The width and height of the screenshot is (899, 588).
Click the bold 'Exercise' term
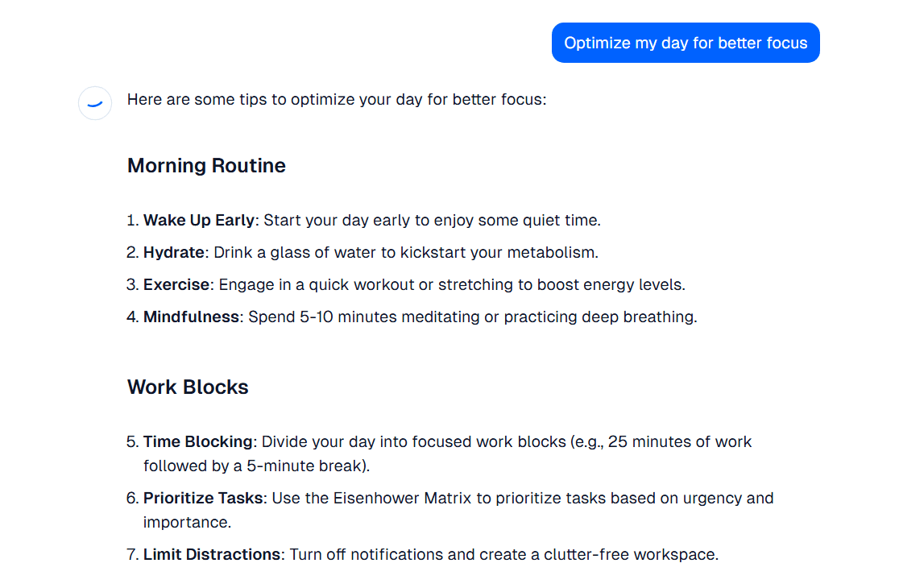pos(176,285)
